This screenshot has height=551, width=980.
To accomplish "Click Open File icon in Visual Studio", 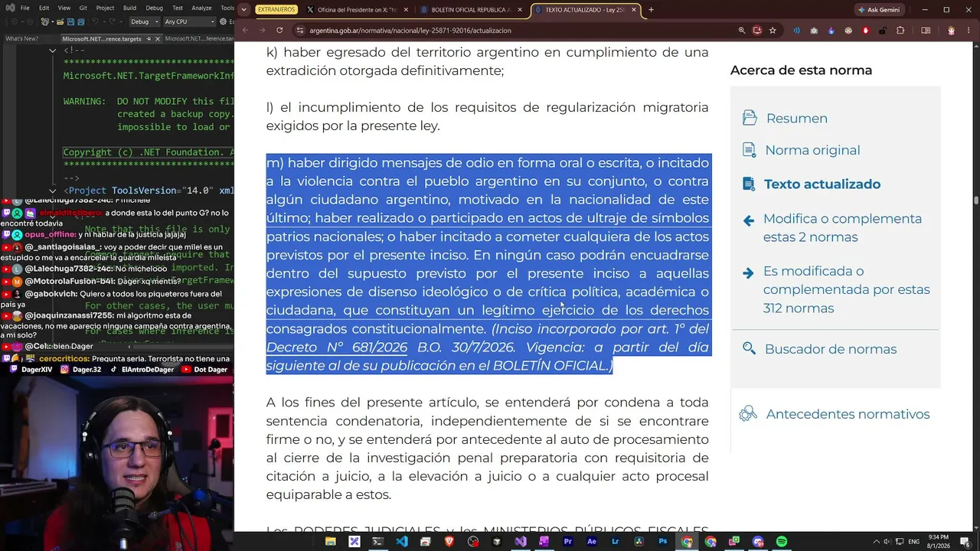I will click(x=60, y=21).
